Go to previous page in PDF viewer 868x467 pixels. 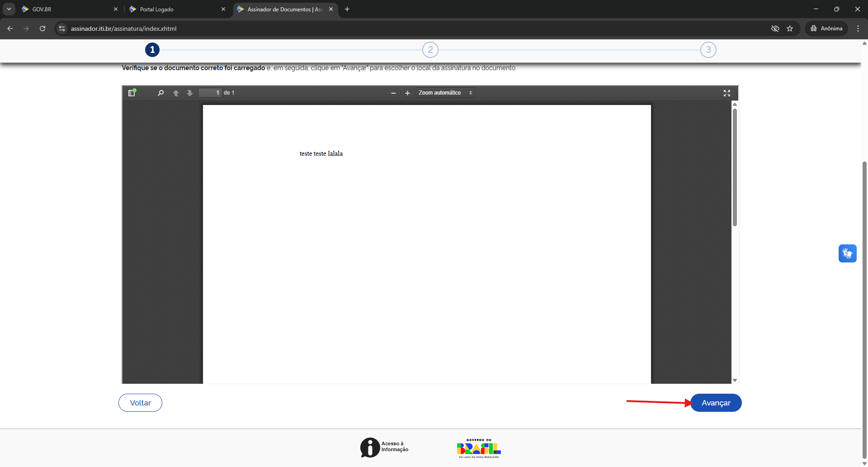[x=176, y=93]
